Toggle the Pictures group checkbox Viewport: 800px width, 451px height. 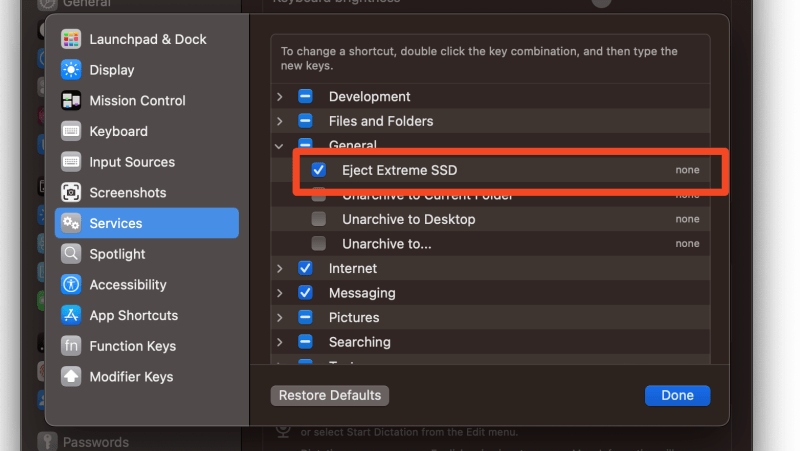click(305, 317)
